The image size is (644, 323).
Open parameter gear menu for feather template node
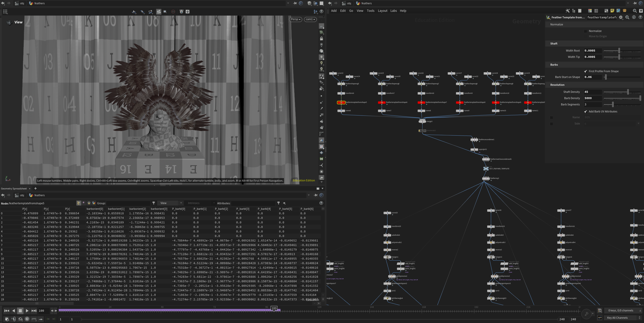(621, 17)
